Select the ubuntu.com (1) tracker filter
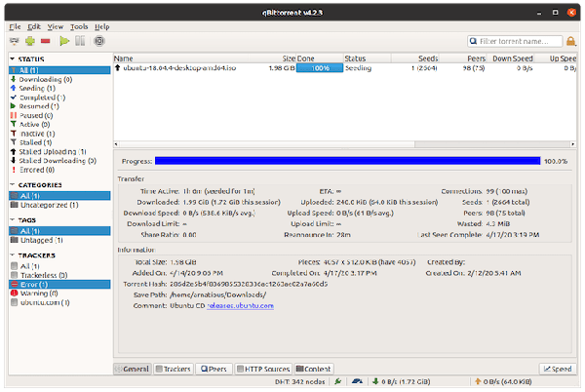 59,302
